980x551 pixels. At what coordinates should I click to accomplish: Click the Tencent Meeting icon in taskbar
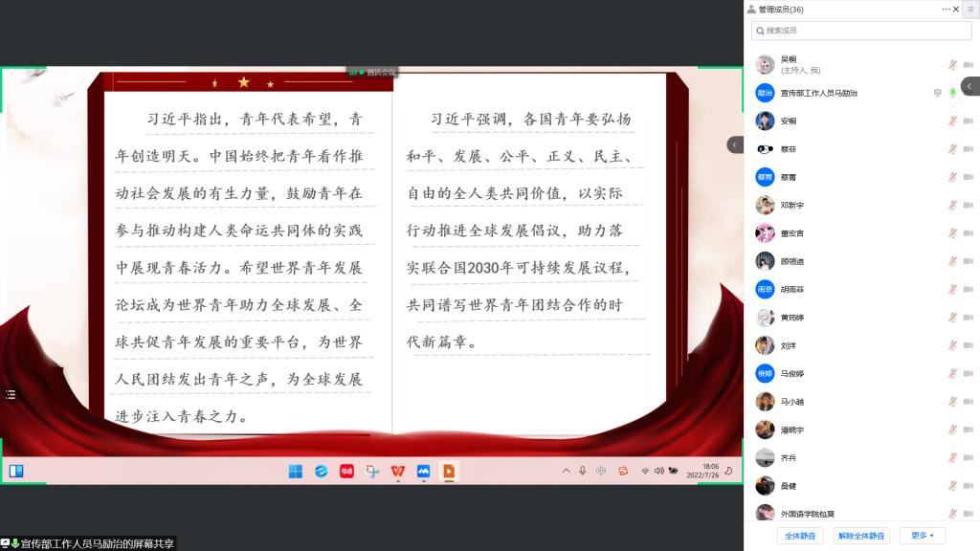pos(423,471)
